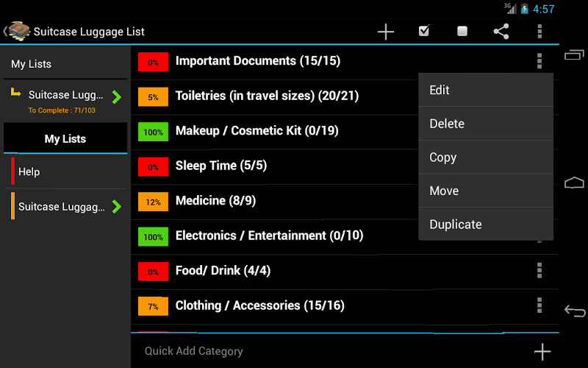Tap the app book icon at top left
Image resolution: width=588 pixels, height=368 pixels.
(x=18, y=32)
